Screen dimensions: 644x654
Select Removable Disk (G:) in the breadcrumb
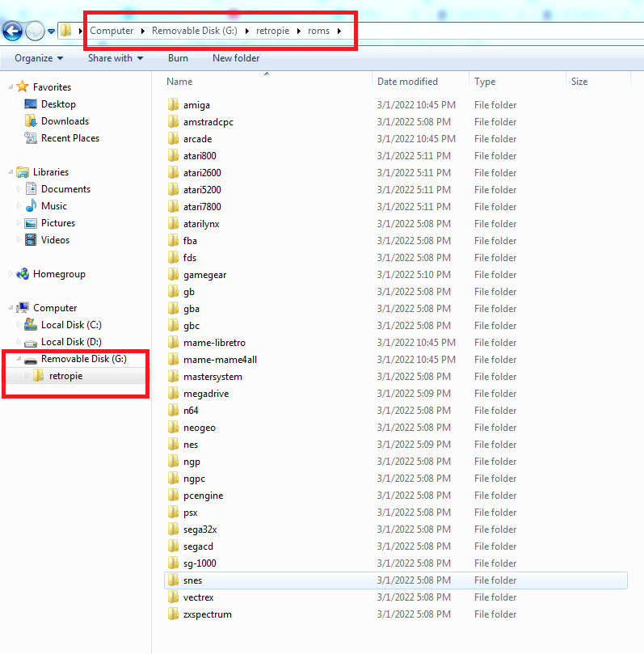tap(194, 31)
